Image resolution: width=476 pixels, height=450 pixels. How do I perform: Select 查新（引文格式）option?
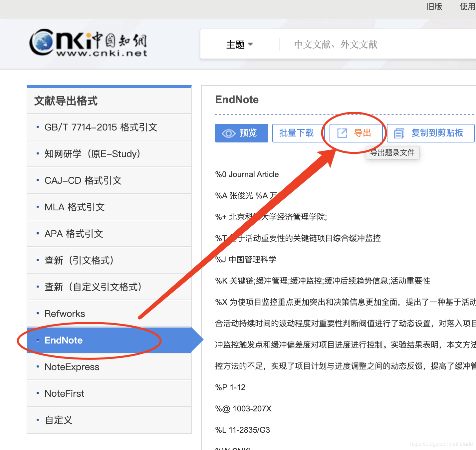[x=109, y=260]
